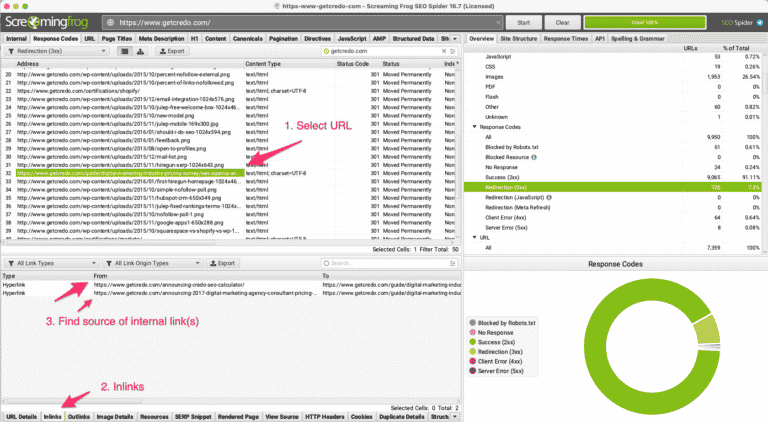Click the Redirection (3xx) legend marker
768x422 pixels.
pos(473,352)
